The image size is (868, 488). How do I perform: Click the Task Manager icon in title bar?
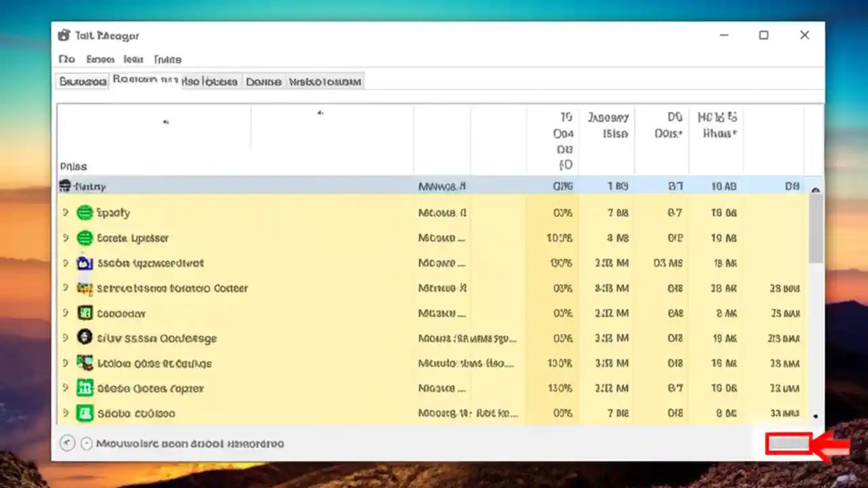tap(63, 35)
